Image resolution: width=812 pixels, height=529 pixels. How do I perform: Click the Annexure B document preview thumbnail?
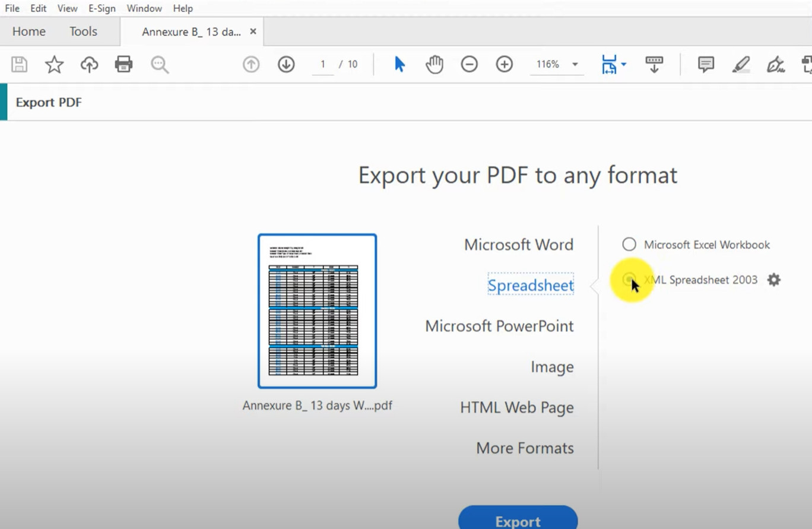point(317,310)
